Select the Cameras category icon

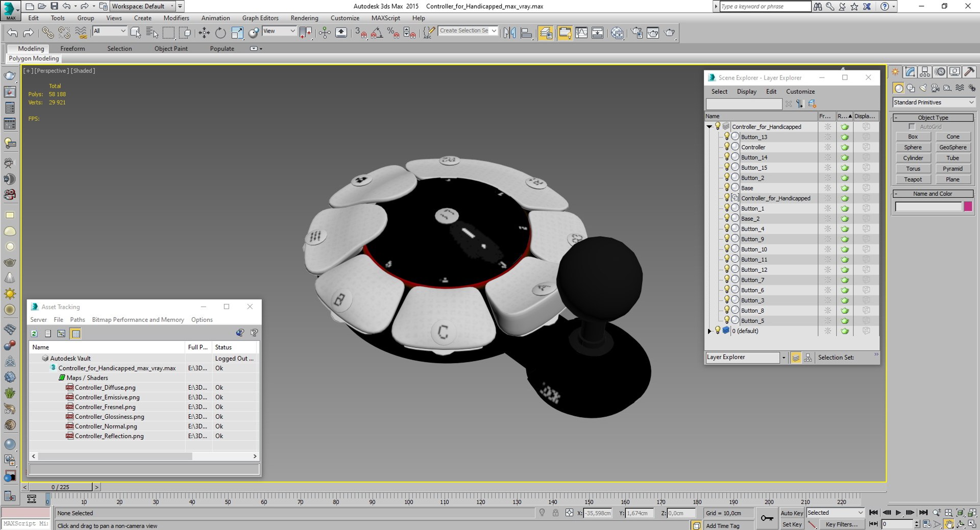[x=935, y=88]
